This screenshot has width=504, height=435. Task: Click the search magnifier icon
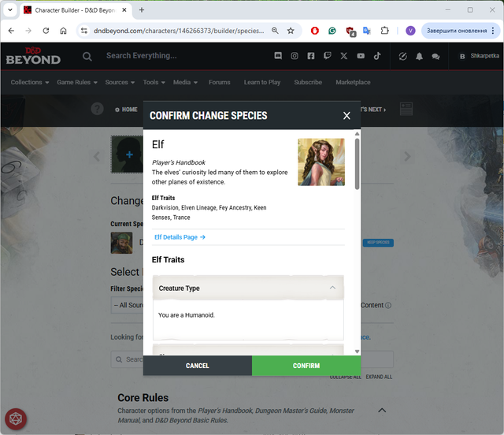click(87, 56)
